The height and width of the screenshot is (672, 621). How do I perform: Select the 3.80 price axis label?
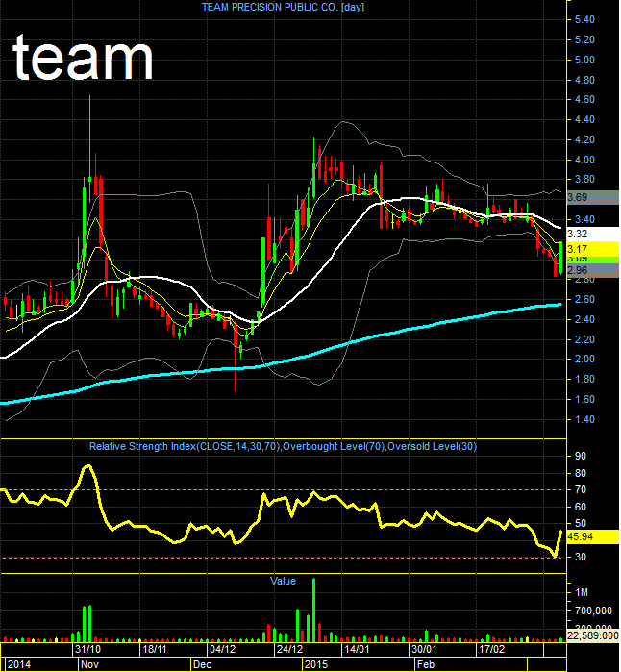pos(584,179)
